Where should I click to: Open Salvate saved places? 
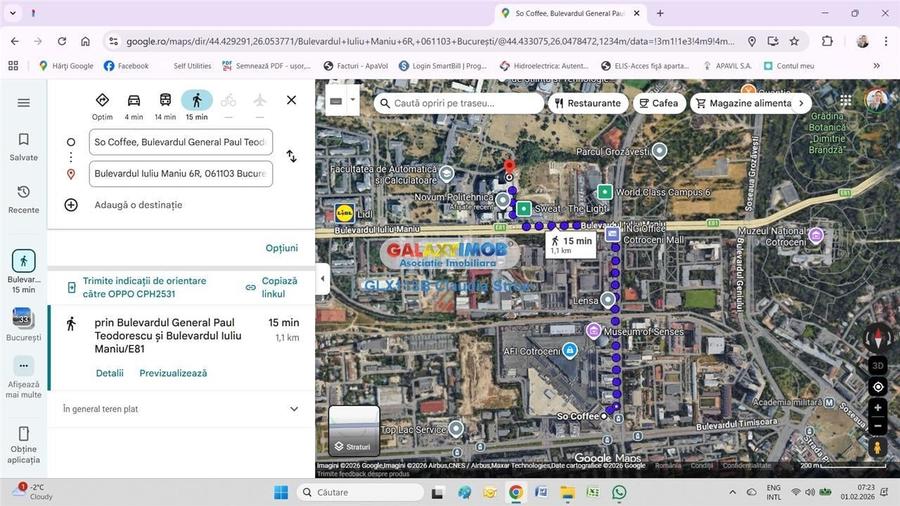tap(24, 146)
